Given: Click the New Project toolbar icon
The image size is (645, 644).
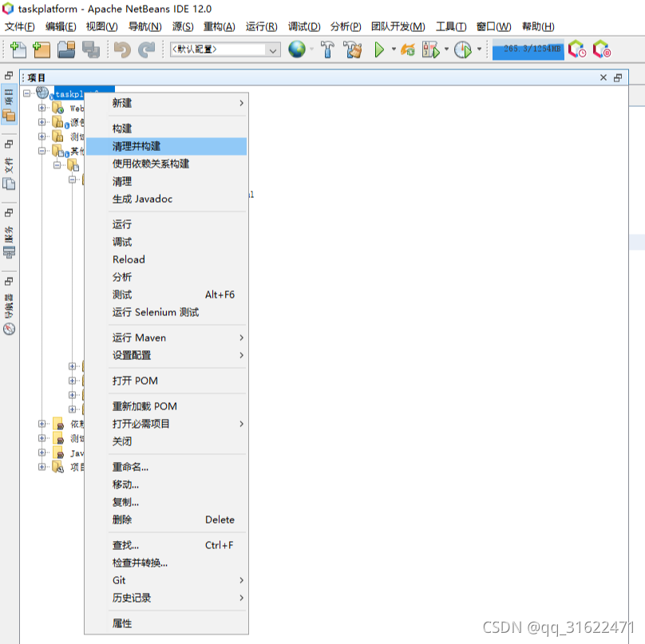Looking at the screenshot, I should (x=42, y=49).
